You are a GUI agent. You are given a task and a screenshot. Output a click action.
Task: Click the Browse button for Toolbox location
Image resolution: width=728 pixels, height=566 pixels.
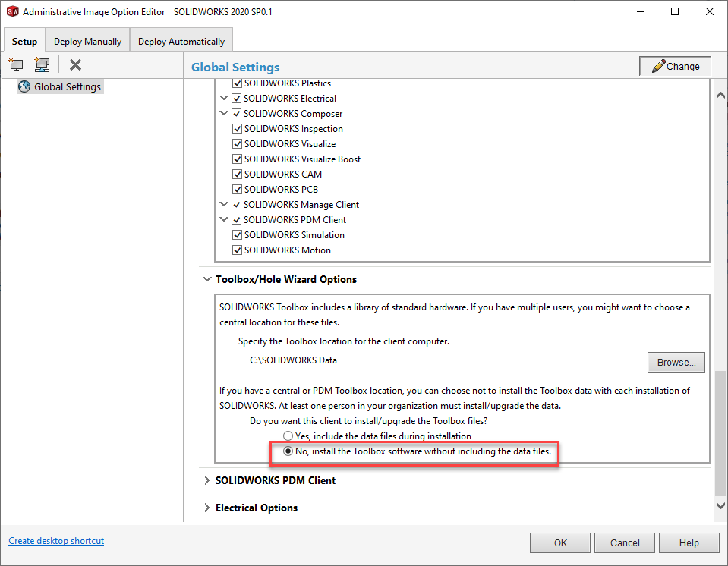[x=676, y=362]
